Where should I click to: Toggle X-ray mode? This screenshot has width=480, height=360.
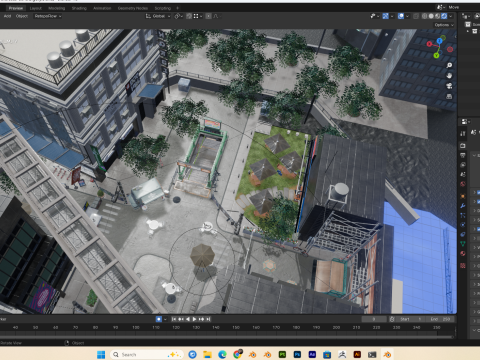(x=416, y=16)
